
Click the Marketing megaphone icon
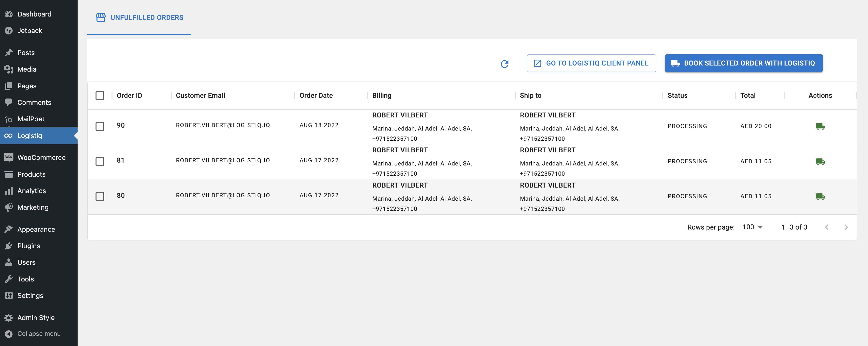(9, 207)
